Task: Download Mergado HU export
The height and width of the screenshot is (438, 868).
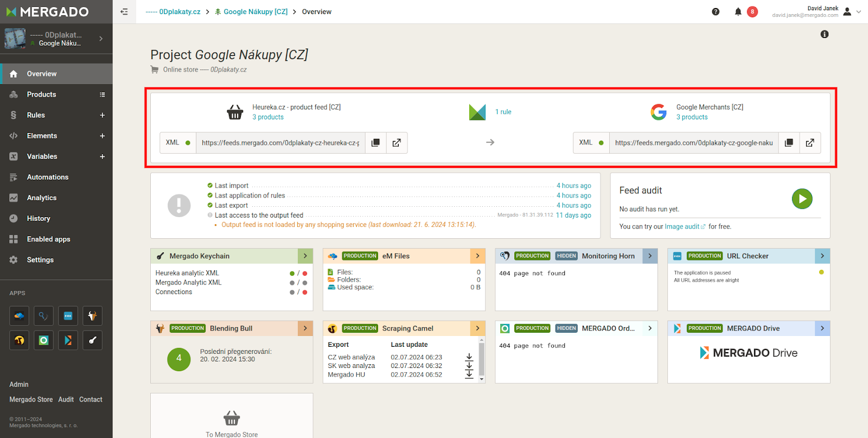Action: (469, 374)
